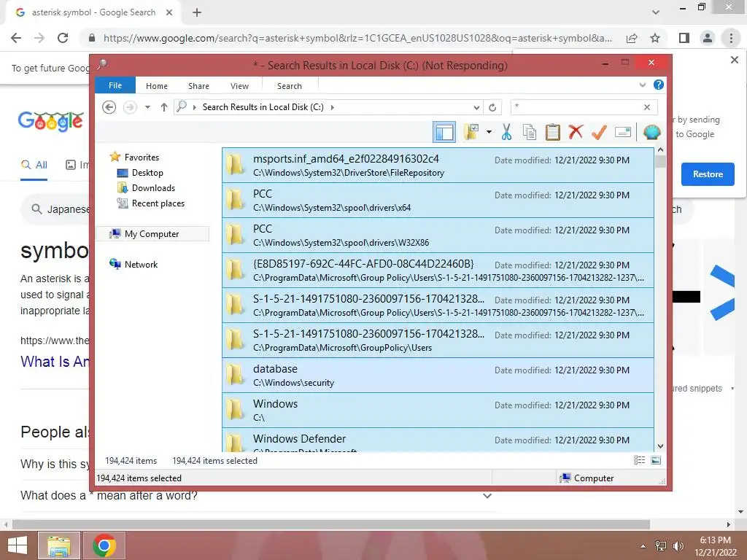Clear the Explorer search box

pos(647,107)
